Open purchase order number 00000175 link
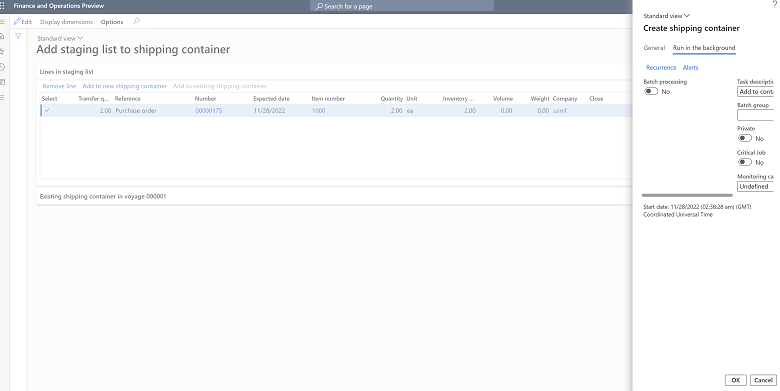Image resolution: width=780 pixels, height=391 pixels. [x=208, y=110]
